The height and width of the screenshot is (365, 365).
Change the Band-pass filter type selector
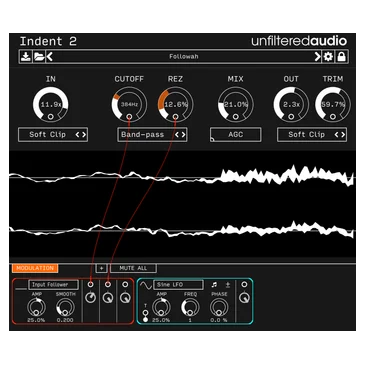click(x=152, y=135)
